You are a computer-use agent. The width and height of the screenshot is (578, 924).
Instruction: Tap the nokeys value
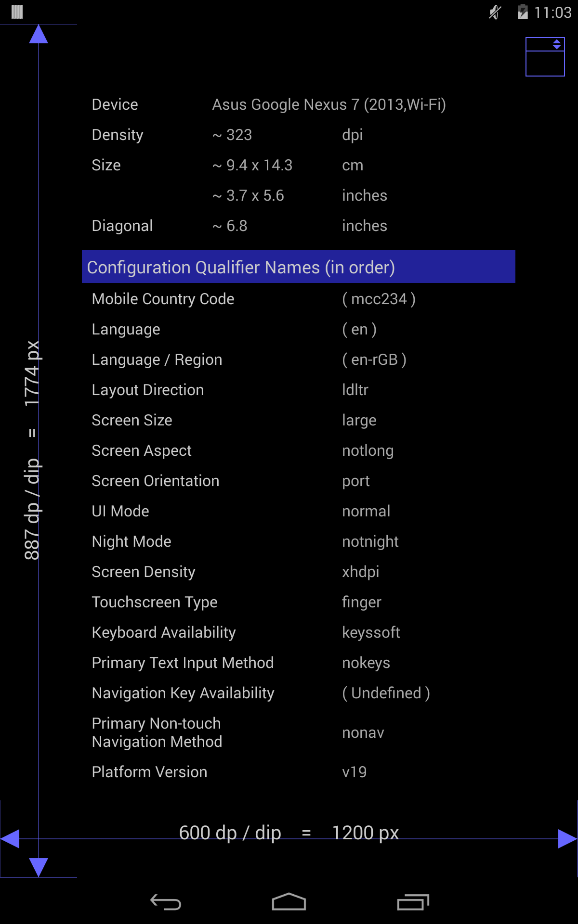366,663
